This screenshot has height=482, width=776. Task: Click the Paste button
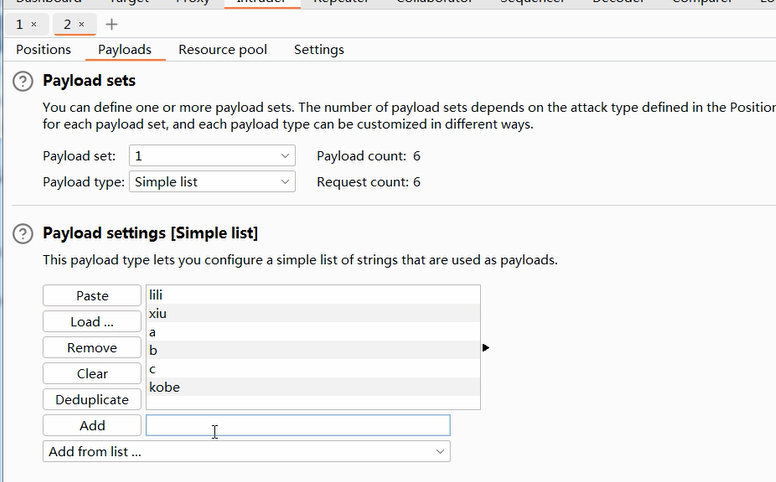(92, 296)
